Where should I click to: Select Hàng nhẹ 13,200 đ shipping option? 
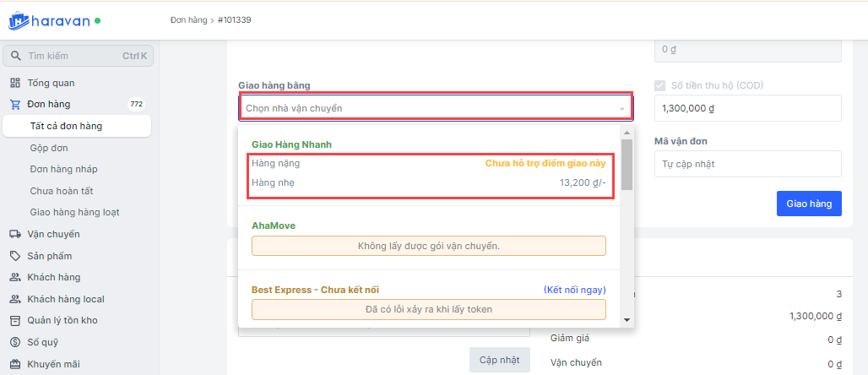429,182
